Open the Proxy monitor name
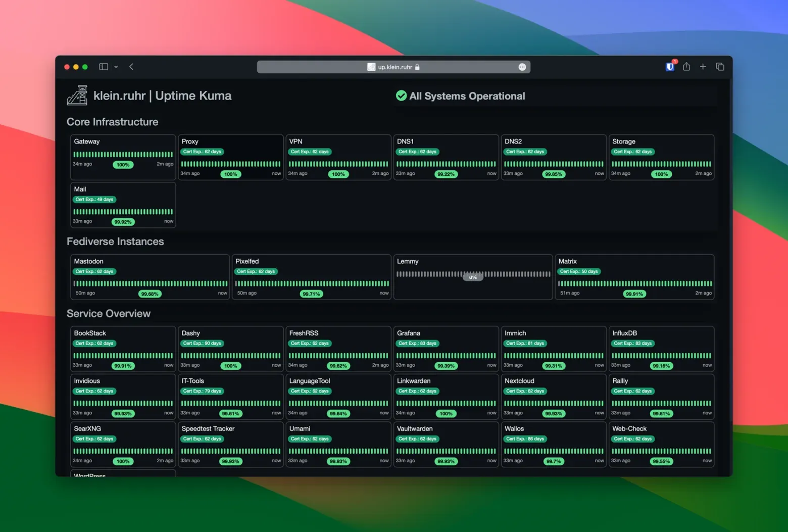Screen dimensions: 788x532 tap(190, 141)
